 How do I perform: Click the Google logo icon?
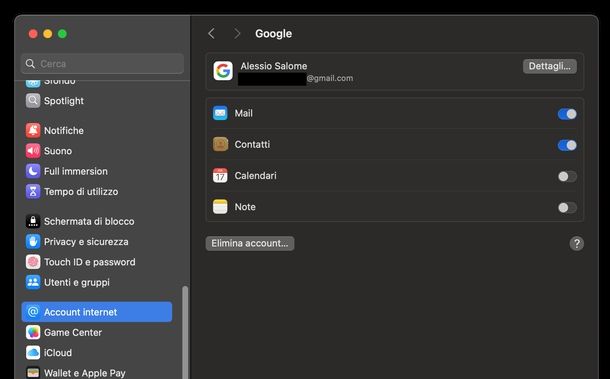click(223, 71)
